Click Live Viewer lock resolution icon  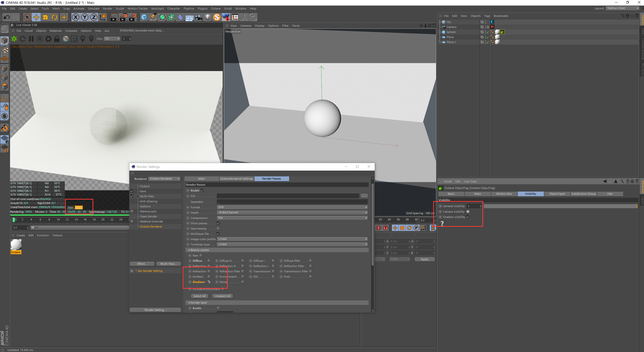[57, 39]
